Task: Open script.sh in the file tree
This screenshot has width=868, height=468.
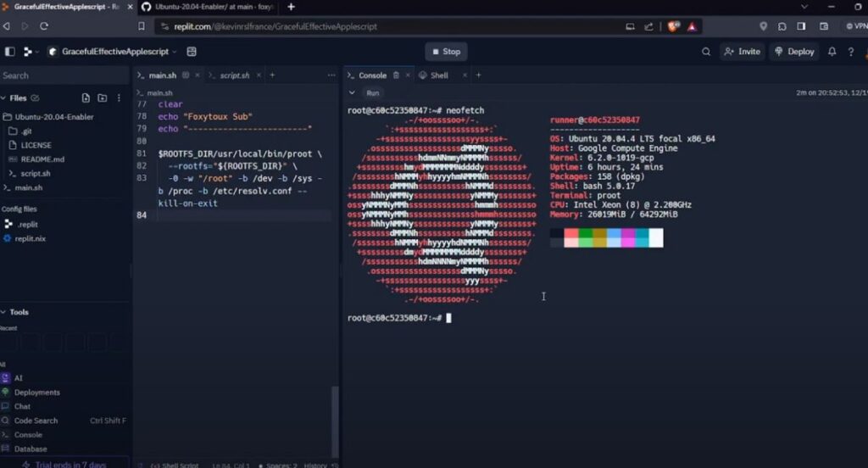Action: tap(36, 173)
